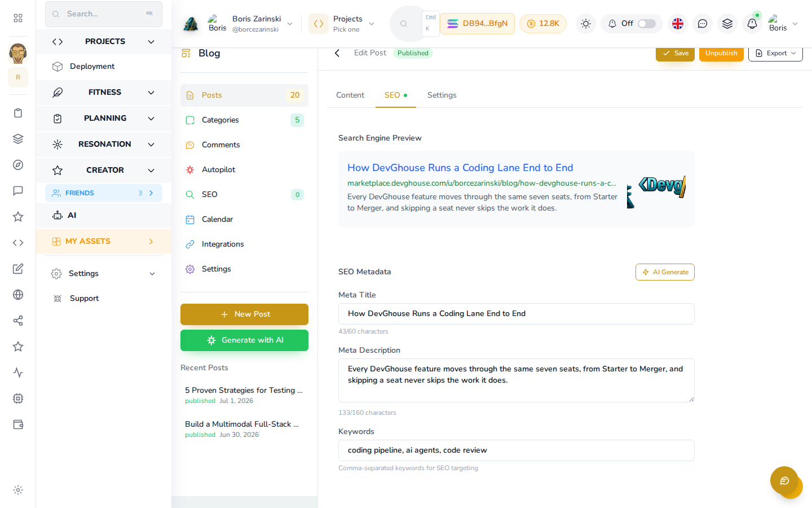Open the chip processor icon in left rail
Image resolution: width=812 pixels, height=508 pixels.
tap(18, 398)
